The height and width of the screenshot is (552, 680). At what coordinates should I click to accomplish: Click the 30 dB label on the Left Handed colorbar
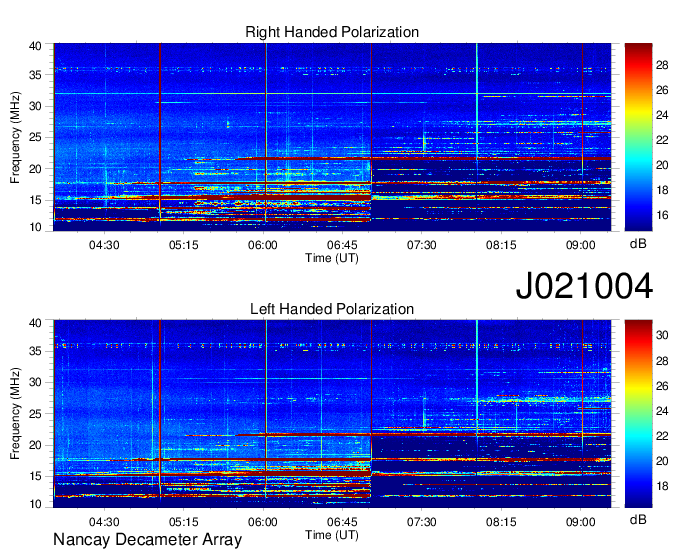(x=662, y=335)
